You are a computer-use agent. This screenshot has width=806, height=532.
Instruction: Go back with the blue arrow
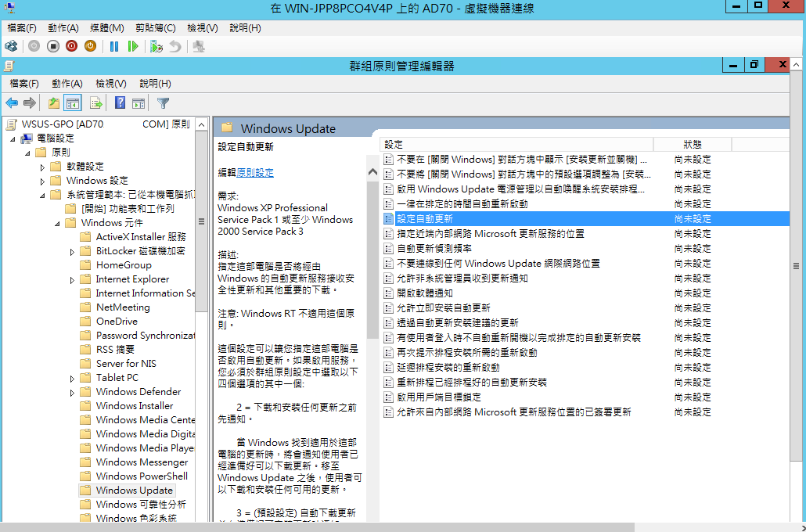[x=12, y=102]
